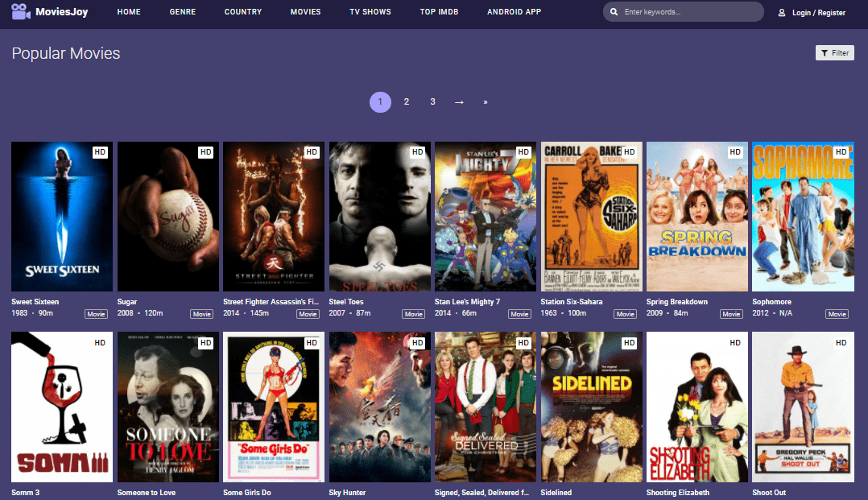Open the Shoot Out poster

pos(804,407)
